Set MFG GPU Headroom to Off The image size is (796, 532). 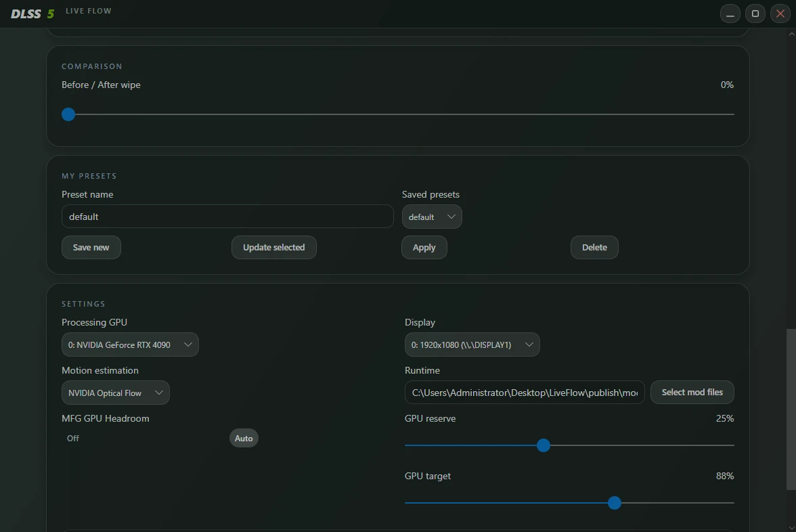(73, 438)
